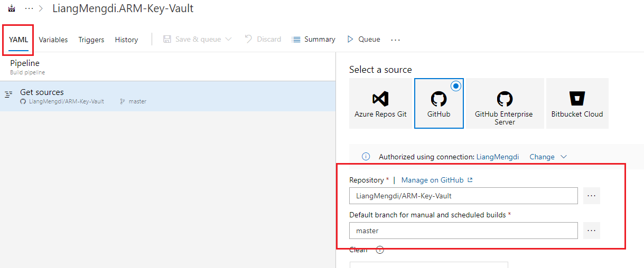This screenshot has width=644, height=268.
Task: Click the Azure DevOps pipelines icon
Action: coord(11,9)
